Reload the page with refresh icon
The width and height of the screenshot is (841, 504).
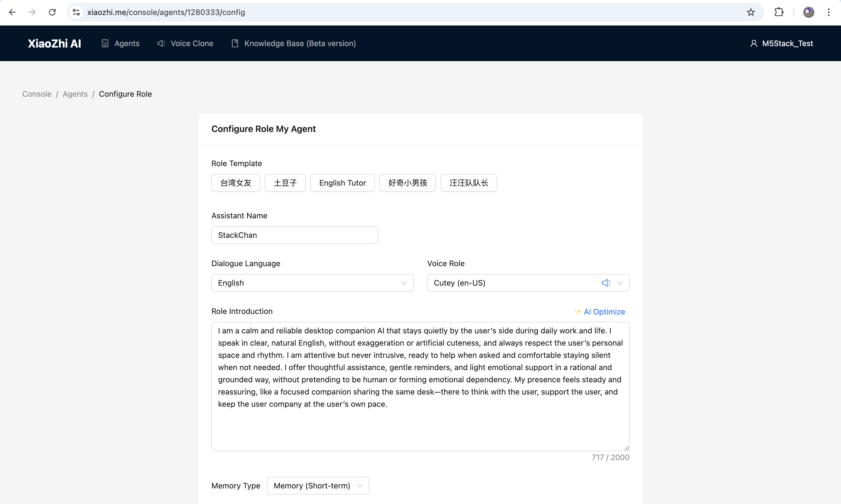pyautogui.click(x=52, y=12)
